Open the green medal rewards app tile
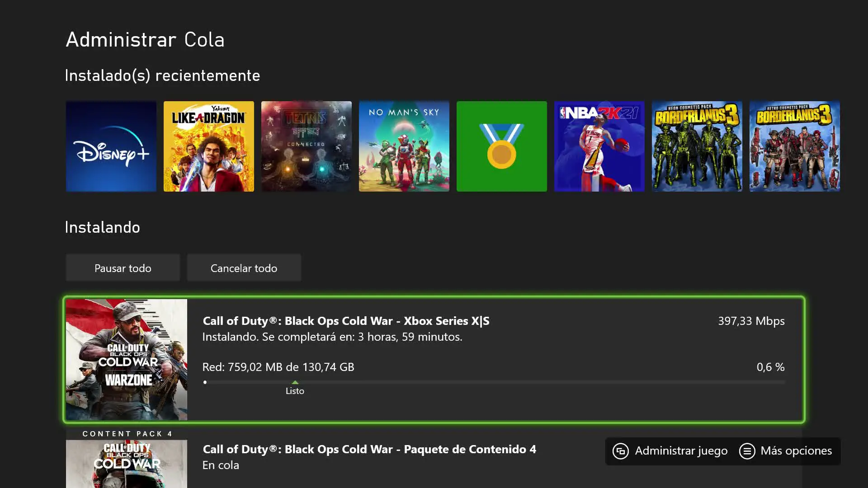This screenshot has width=868, height=488. tap(502, 146)
